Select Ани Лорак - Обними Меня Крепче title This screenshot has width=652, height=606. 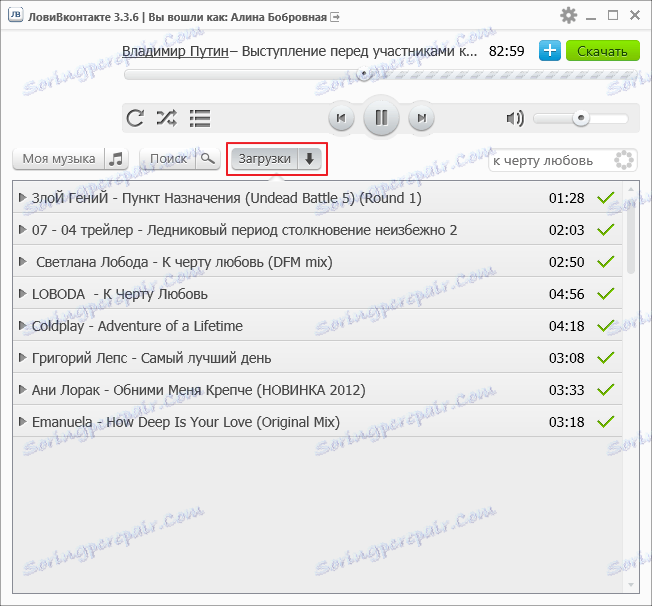pos(199,391)
